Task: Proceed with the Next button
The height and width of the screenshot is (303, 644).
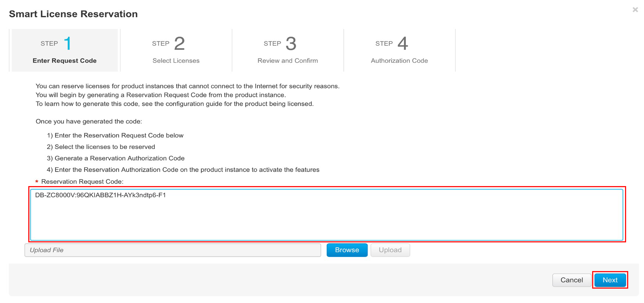Action: pyautogui.click(x=610, y=280)
